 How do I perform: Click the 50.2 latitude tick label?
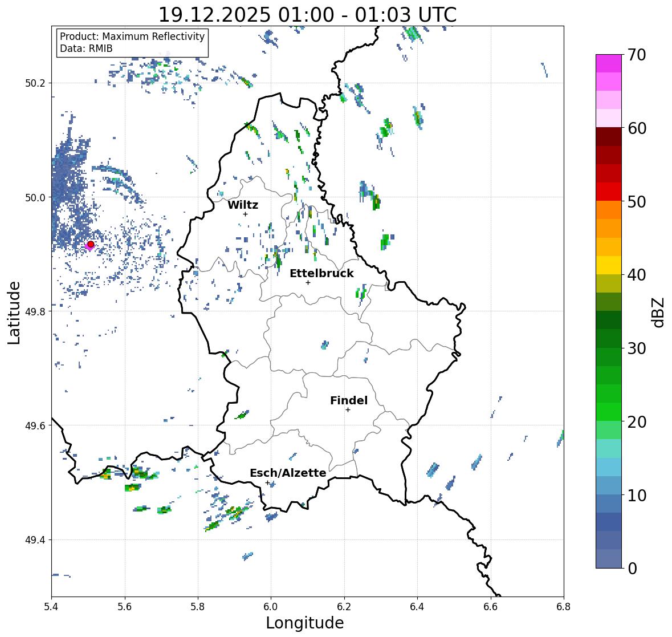coord(35,83)
